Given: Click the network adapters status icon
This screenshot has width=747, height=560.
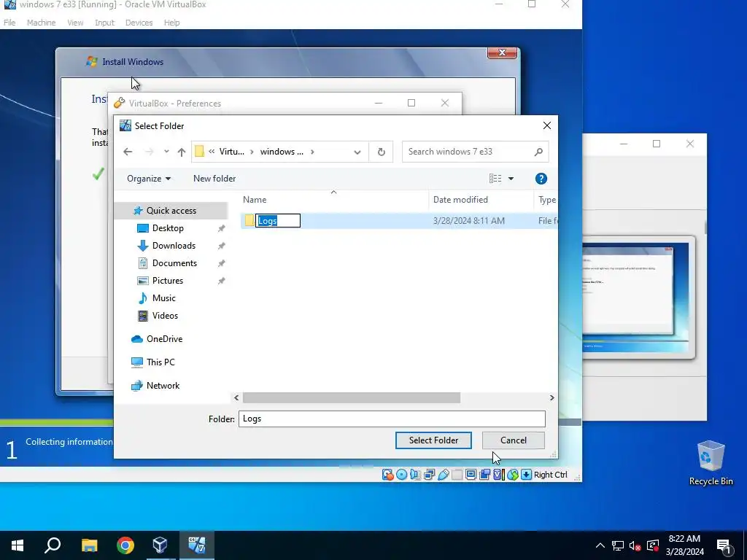Looking at the screenshot, I should 429,474.
